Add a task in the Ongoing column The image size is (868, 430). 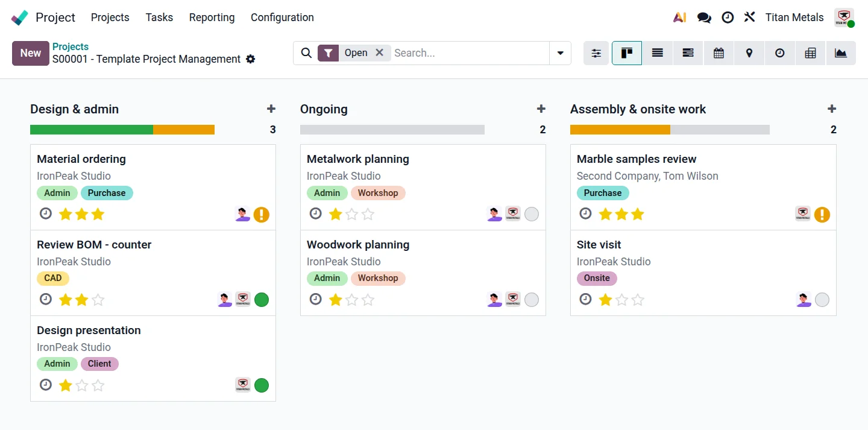tap(541, 109)
